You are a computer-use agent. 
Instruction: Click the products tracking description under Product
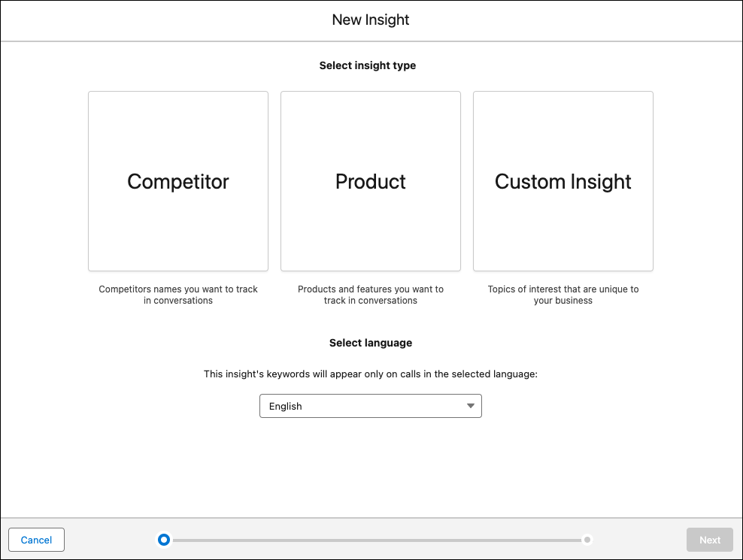pos(370,295)
